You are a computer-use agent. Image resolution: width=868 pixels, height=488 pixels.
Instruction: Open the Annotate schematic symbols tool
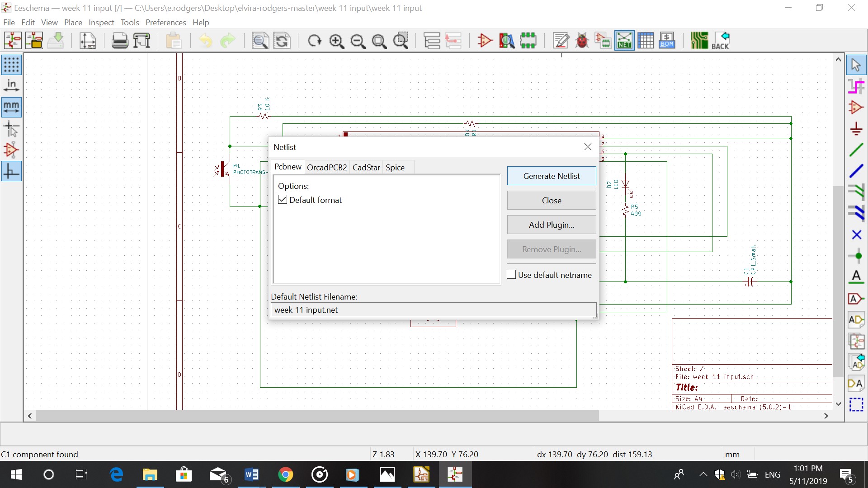click(561, 41)
